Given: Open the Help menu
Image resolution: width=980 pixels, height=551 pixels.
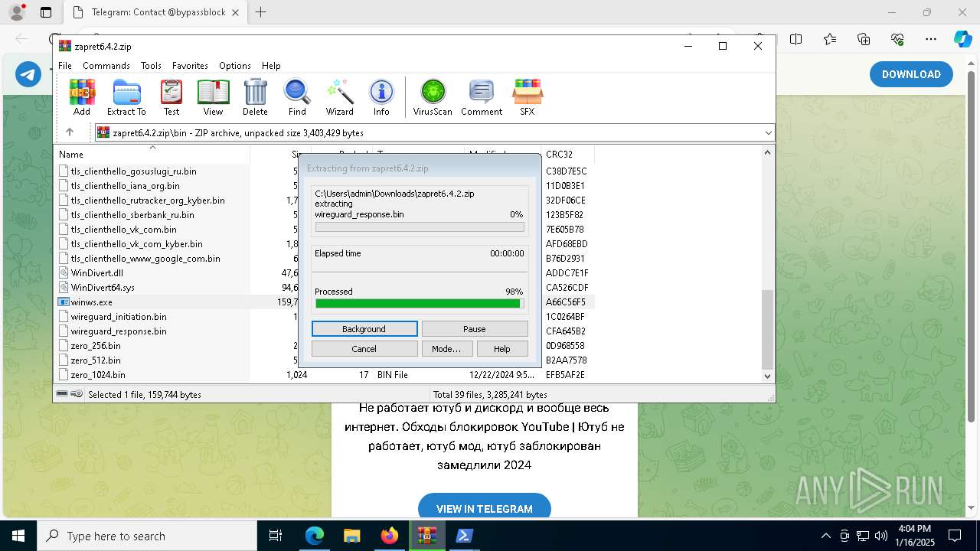Looking at the screenshot, I should pyautogui.click(x=271, y=66).
